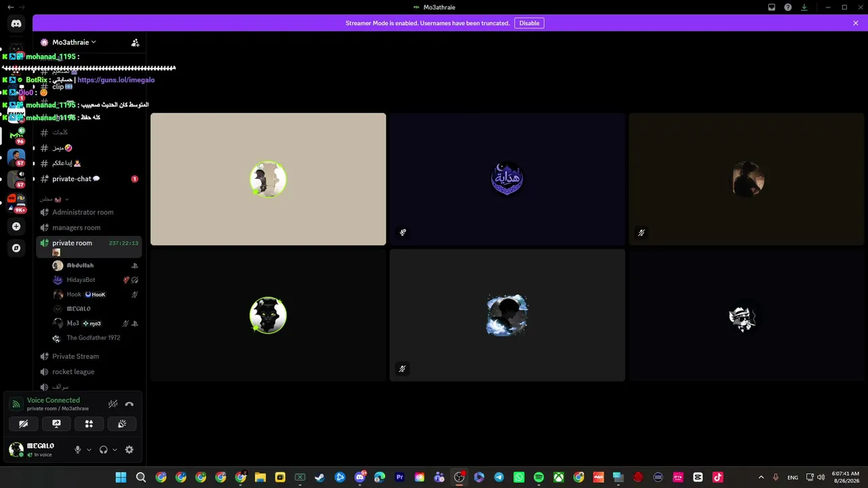This screenshot has width=868, height=488.
Task: Open server folder with 9K+ badge
Action: (x=16, y=202)
